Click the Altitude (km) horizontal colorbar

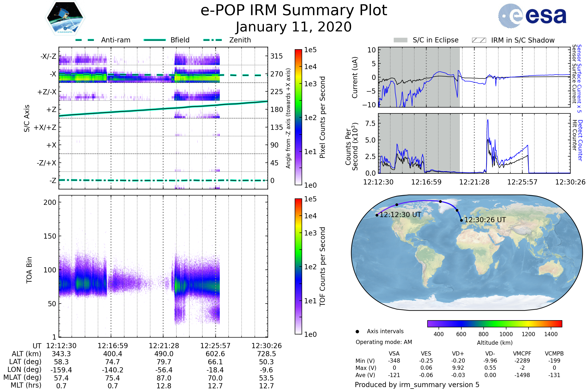(x=494, y=323)
